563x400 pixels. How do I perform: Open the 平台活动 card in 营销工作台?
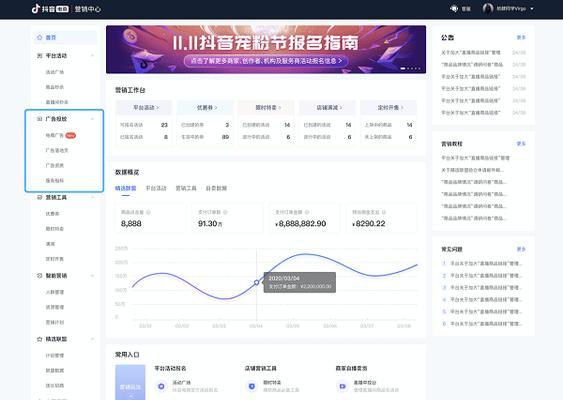tap(144, 108)
